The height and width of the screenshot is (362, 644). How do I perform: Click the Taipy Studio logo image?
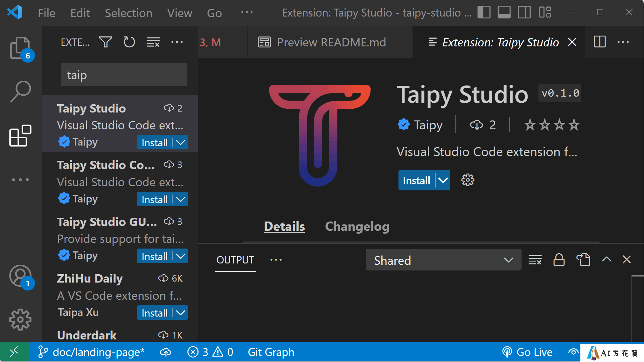[320, 135]
